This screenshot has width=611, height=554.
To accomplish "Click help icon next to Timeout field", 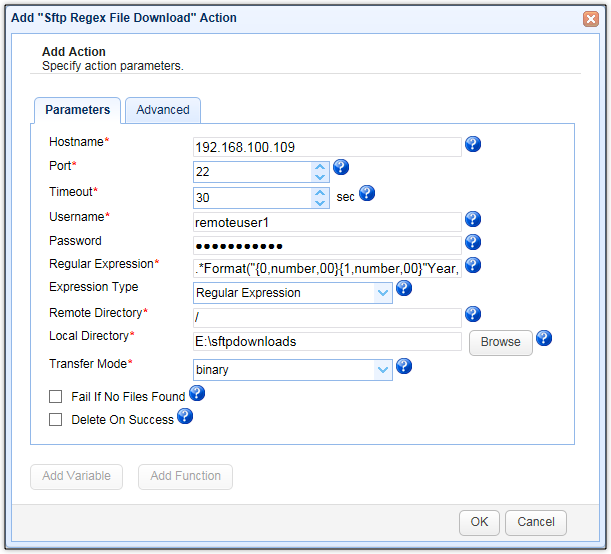I will tap(367, 193).
